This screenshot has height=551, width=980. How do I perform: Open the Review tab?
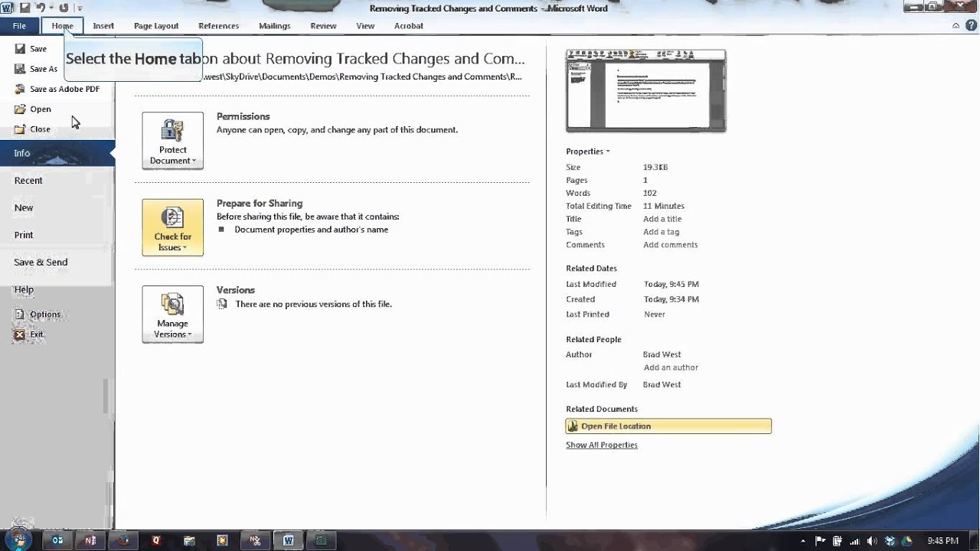tap(323, 25)
